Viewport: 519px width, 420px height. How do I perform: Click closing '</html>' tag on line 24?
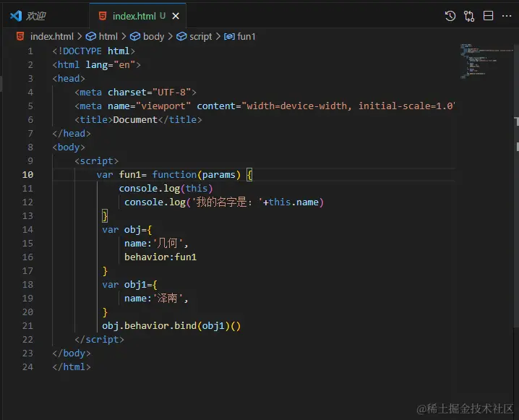(x=72, y=367)
